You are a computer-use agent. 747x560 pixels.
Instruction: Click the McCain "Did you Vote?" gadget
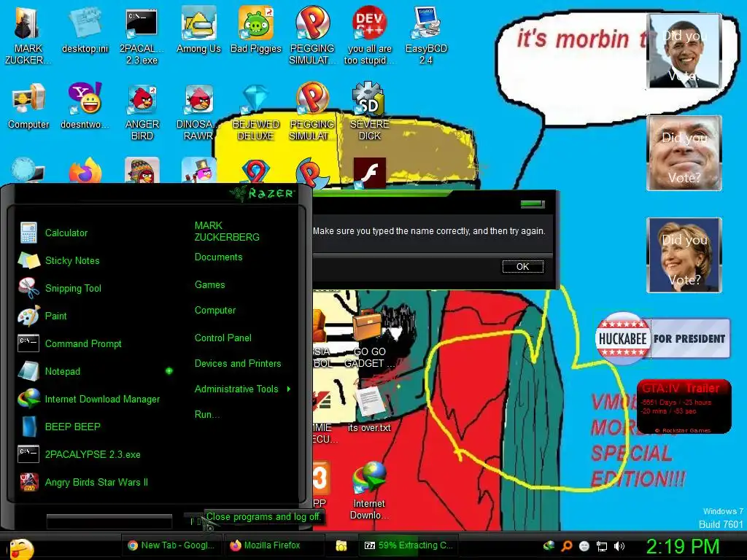(x=684, y=153)
